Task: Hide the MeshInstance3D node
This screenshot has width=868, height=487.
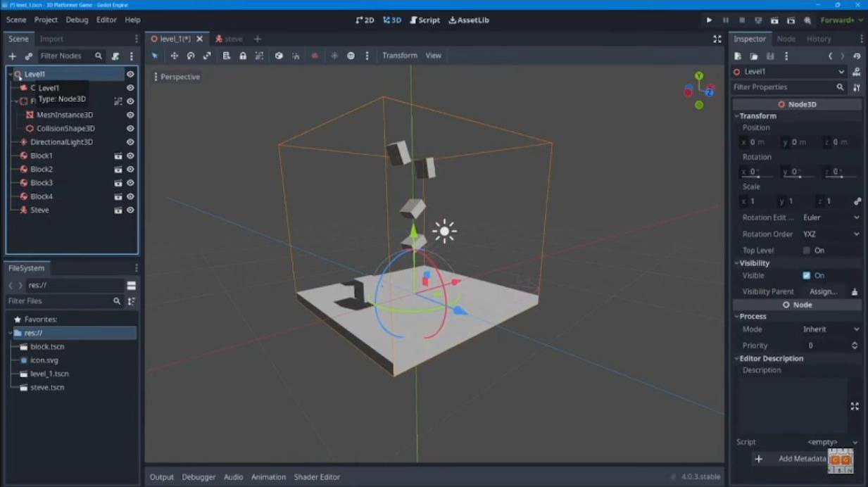Action: [130, 115]
